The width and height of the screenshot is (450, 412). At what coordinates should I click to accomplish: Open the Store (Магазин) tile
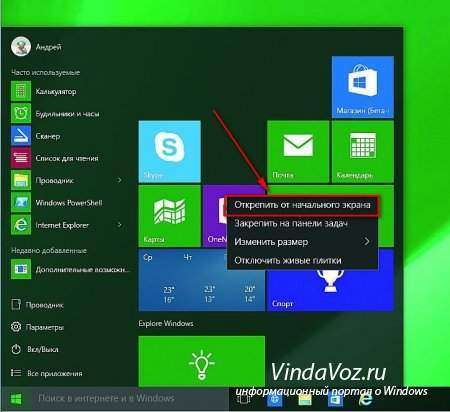(x=363, y=87)
